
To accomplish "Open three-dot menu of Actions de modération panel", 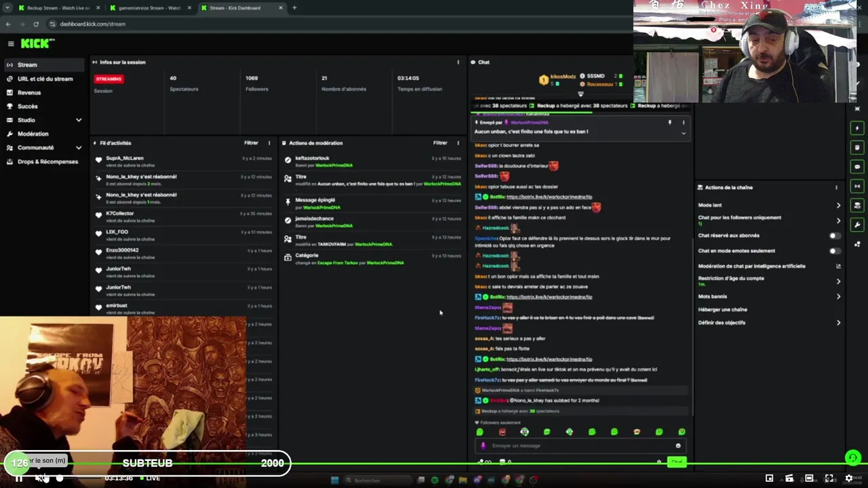I will (458, 143).
